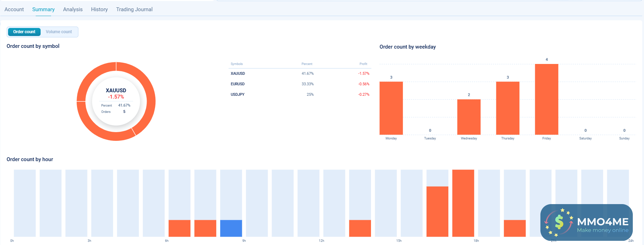Click the 33.33% percent value for EURUSD
This screenshot has width=644, height=245.
pyautogui.click(x=308, y=84)
